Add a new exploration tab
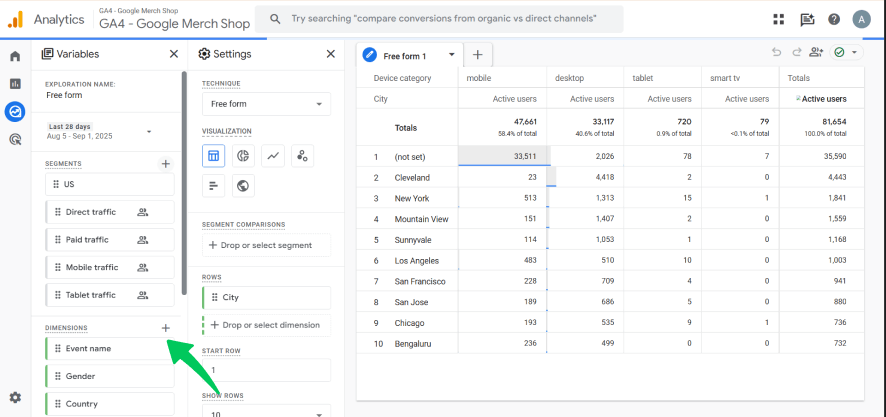The height and width of the screenshot is (417, 886). pyautogui.click(x=478, y=55)
